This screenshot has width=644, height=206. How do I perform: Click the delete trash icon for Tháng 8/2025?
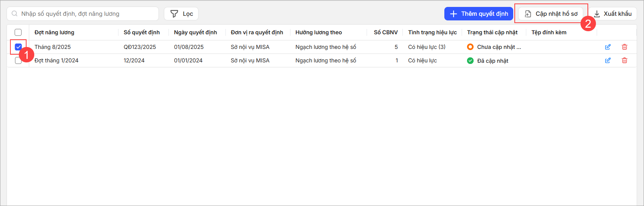(624, 47)
